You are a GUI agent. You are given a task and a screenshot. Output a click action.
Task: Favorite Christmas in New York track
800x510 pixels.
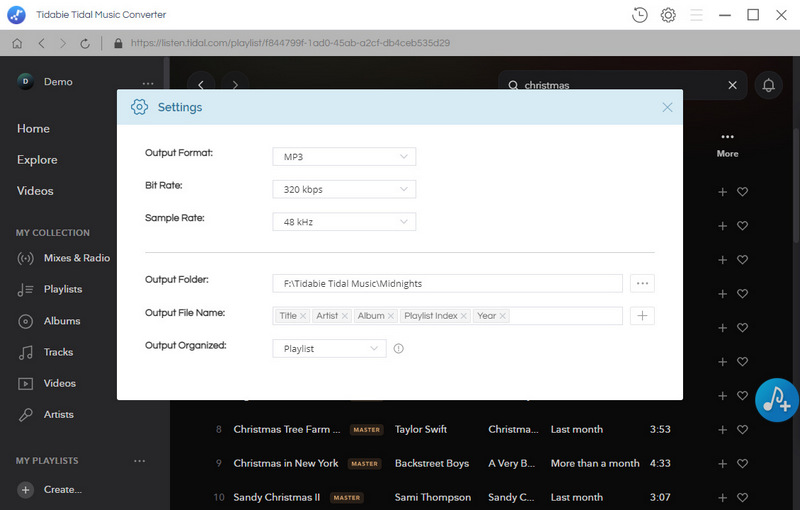742,464
